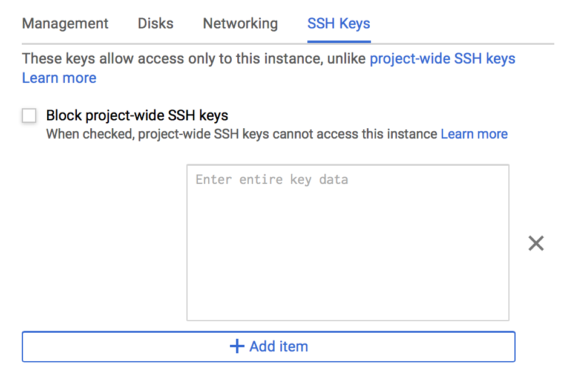Screen dimensions: 587x392
Task: Open the Management tab
Action: [65, 24]
